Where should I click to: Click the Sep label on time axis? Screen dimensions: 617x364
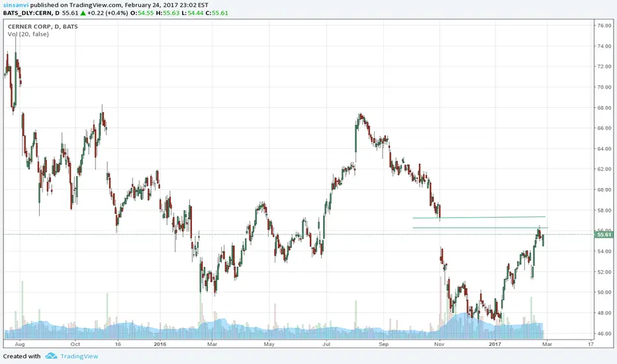[384, 344]
